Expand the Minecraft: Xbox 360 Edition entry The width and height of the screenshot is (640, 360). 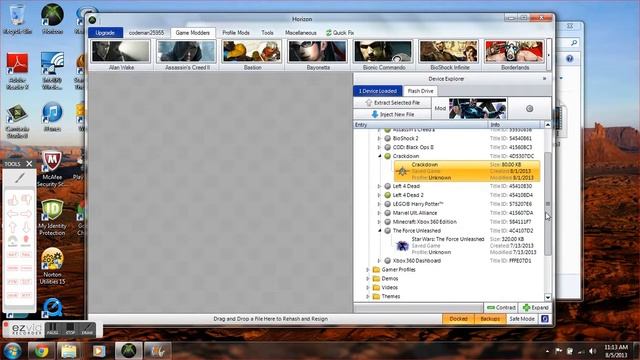(x=379, y=222)
